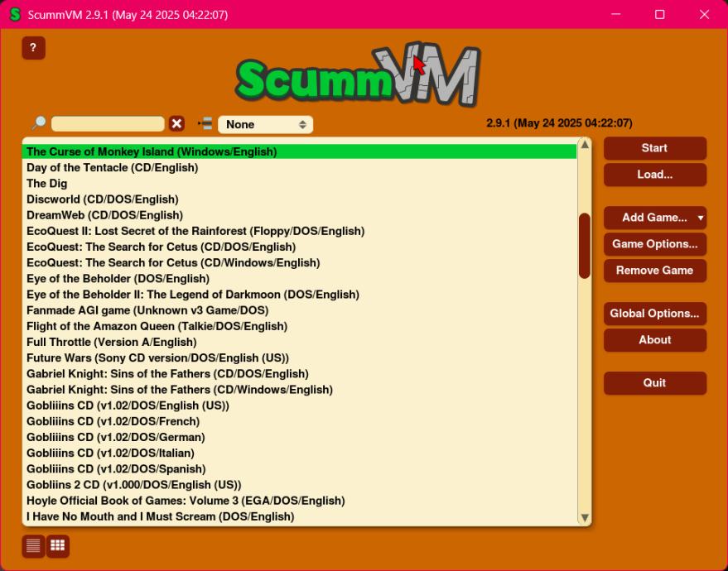Select EcoQuest Search for Cetus (CD/DOS/English)
Viewport: 728px width, 571px height.
click(299, 247)
